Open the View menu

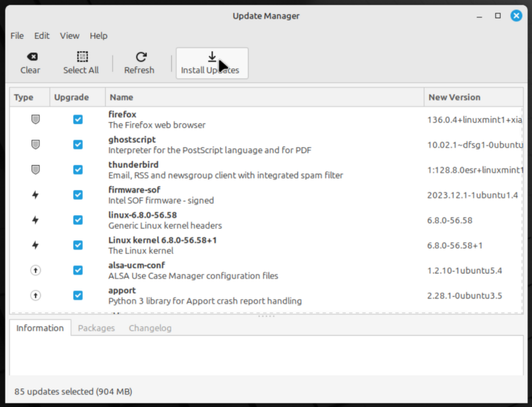pyautogui.click(x=69, y=36)
